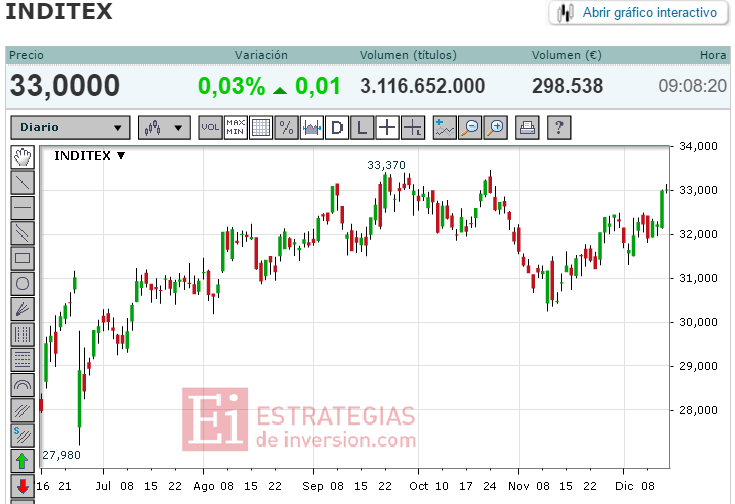Click the L toolbar button

tap(362, 128)
